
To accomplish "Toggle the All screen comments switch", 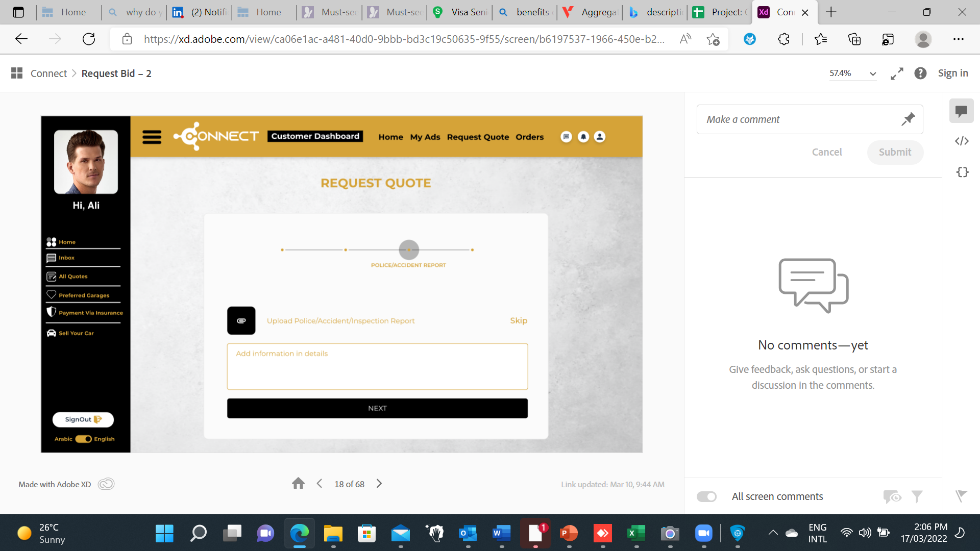I will click(707, 496).
